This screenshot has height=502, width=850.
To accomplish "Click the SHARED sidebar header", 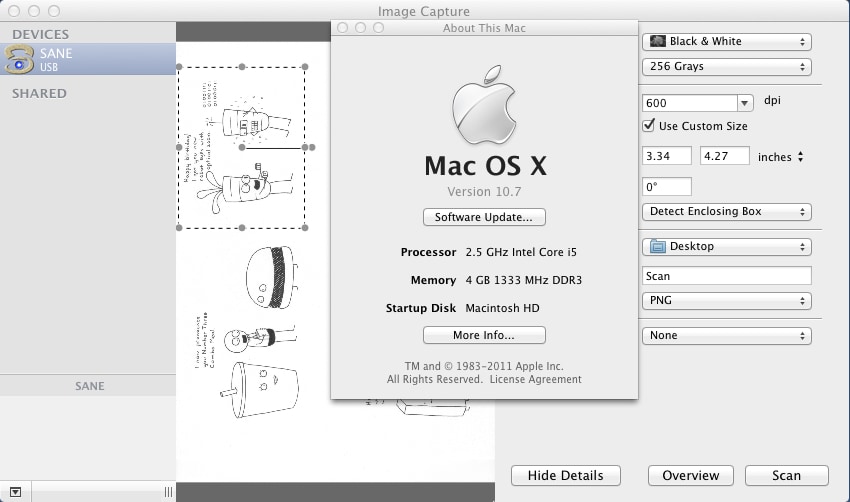I will [40, 94].
